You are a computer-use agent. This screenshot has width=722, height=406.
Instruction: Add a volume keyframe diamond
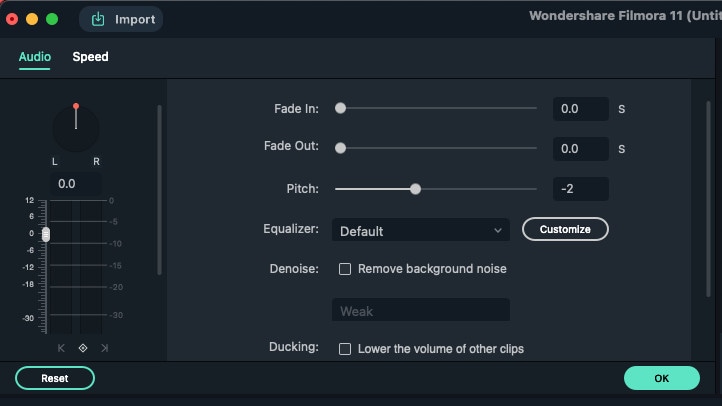coord(83,348)
